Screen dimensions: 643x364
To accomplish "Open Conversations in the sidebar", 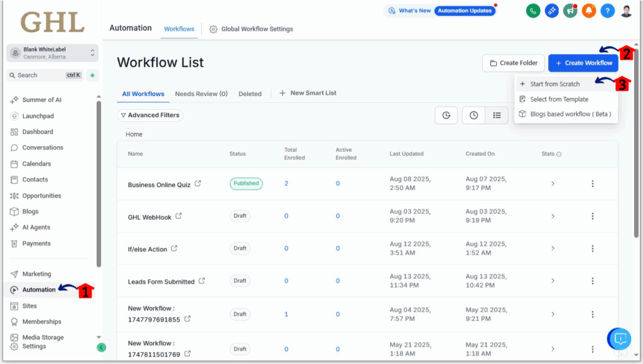I will pyautogui.click(x=43, y=147).
